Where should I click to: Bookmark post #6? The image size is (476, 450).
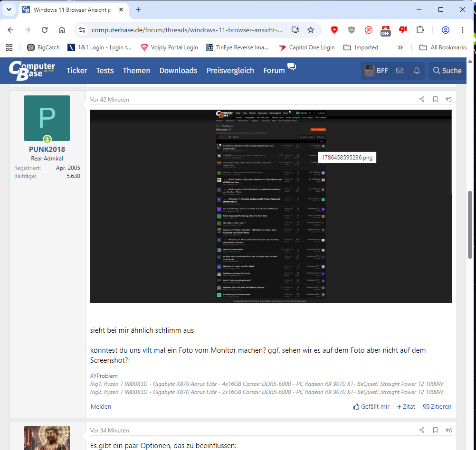click(435, 430)
